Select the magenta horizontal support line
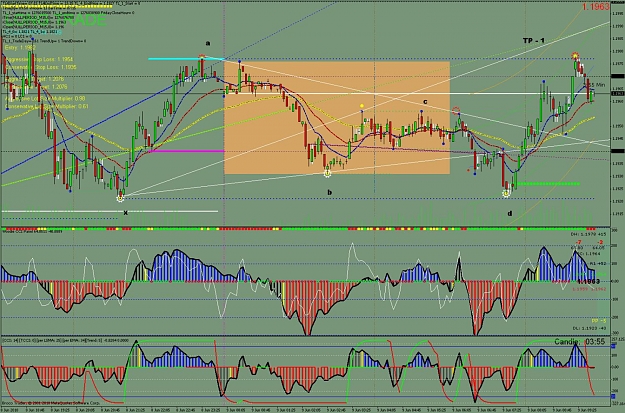Image resolution: width=625 pixels, height=413 pixels. pyautogui.click(x=187, y=151)
